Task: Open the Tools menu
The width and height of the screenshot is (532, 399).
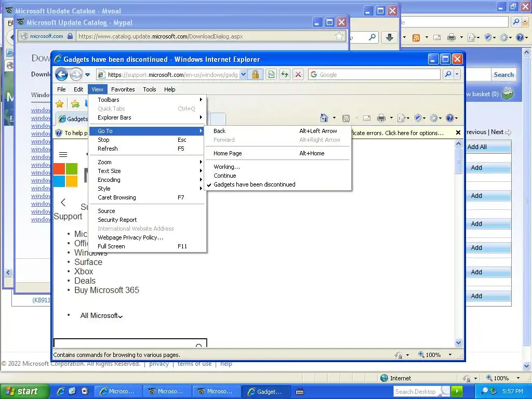Action: pos(150,89)
